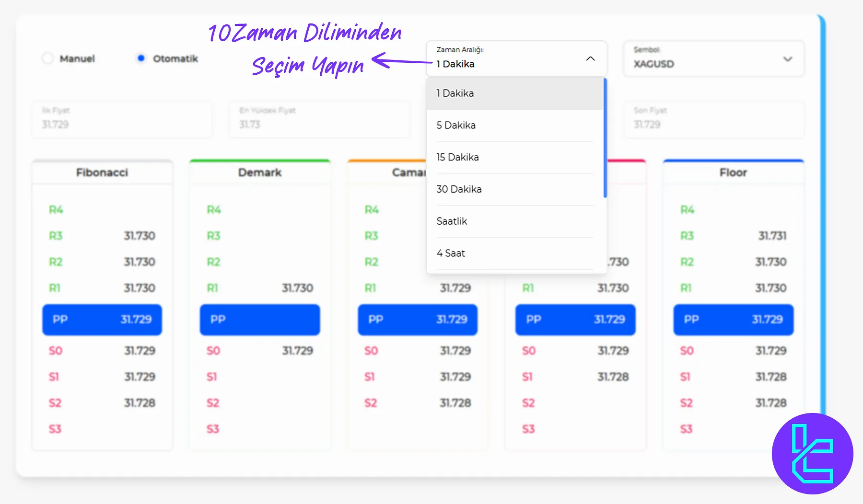Click the PP button in the Fibonacci table

tap(102, 320)
